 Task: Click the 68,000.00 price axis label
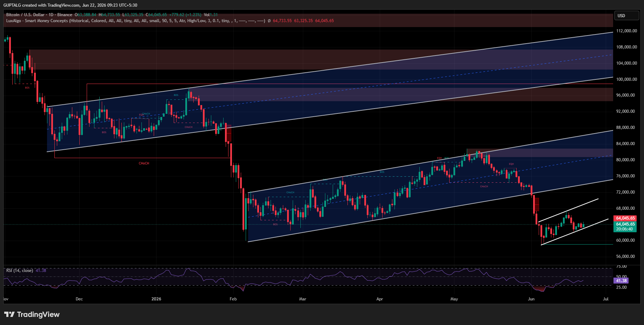click(625, 208)
